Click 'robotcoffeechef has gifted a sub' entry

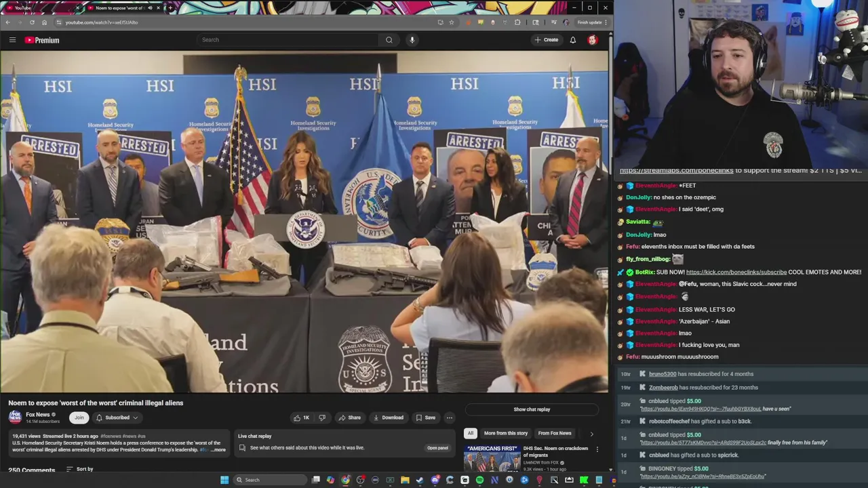[700, 422]
